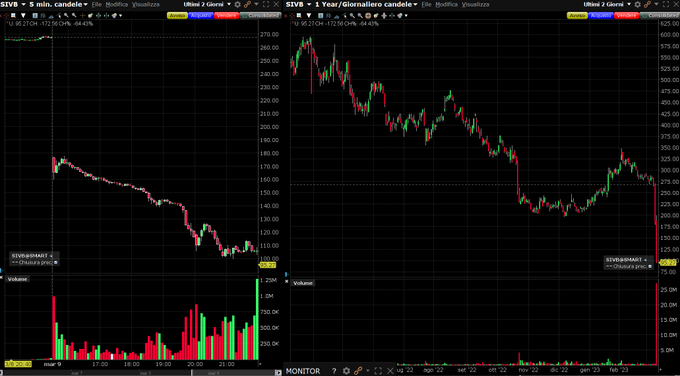Viewport: 680px width, 376px height.
Task: Click the MONITOR panel title
Action: coord(303,371)
